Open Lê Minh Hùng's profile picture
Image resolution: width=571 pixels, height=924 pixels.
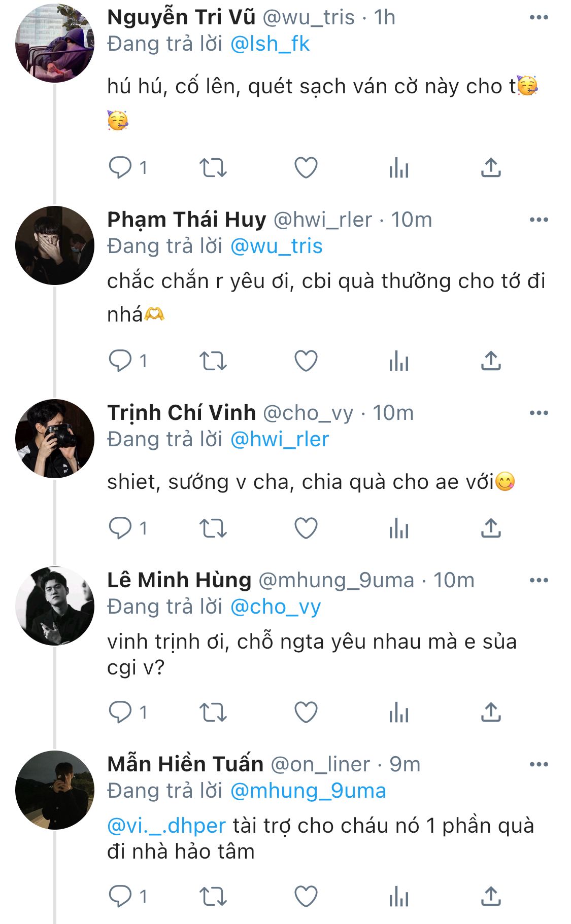tap(55, 606)
